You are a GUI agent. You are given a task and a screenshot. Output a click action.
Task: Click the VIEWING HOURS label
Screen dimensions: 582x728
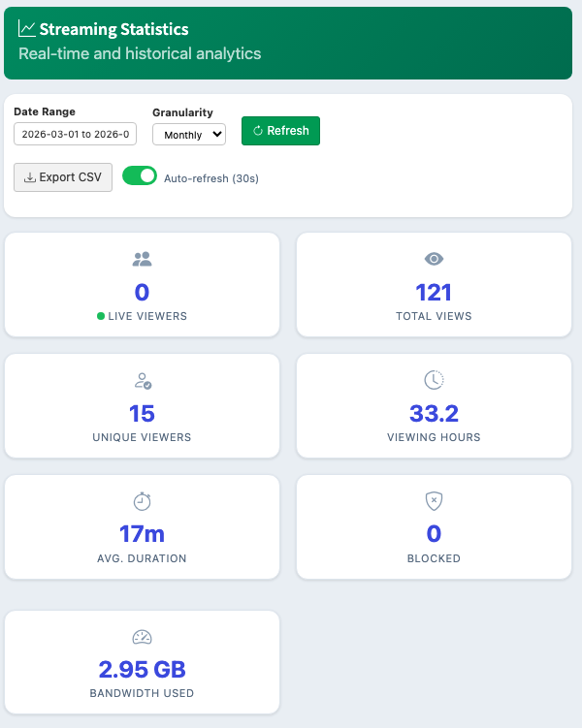point(434,437)
